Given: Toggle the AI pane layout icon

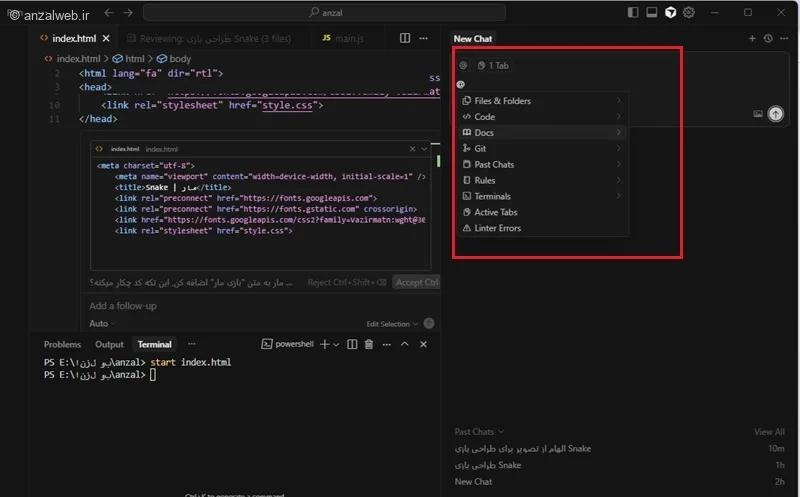Looking at the screenshot, I should pyautogui.click(x=670, y=13).
